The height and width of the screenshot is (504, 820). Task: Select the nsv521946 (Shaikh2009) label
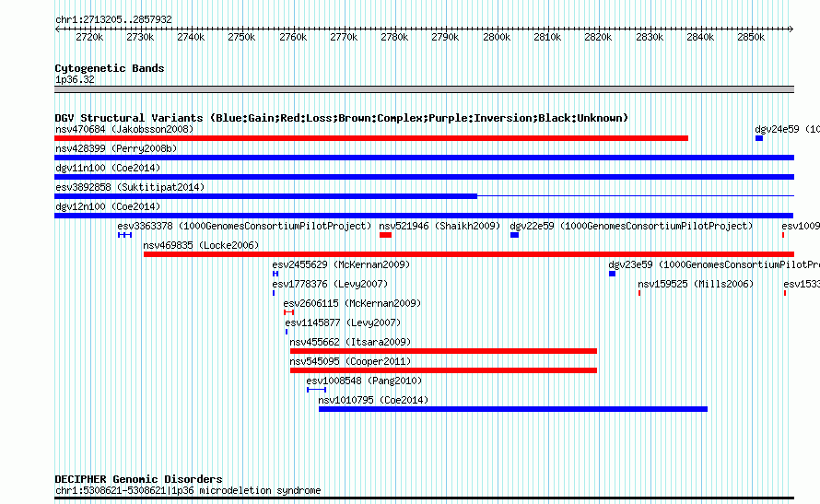[439, 226]
